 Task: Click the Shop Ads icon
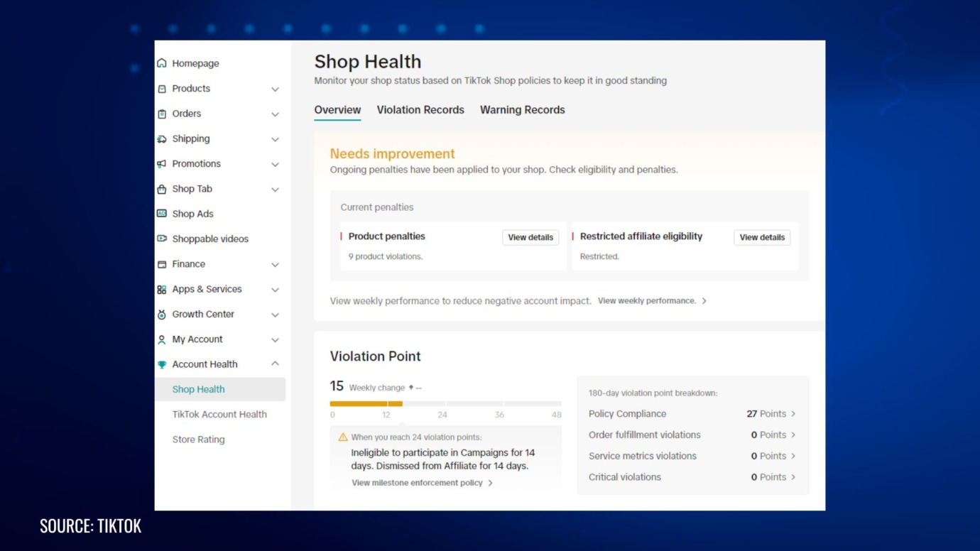(162, 214)
